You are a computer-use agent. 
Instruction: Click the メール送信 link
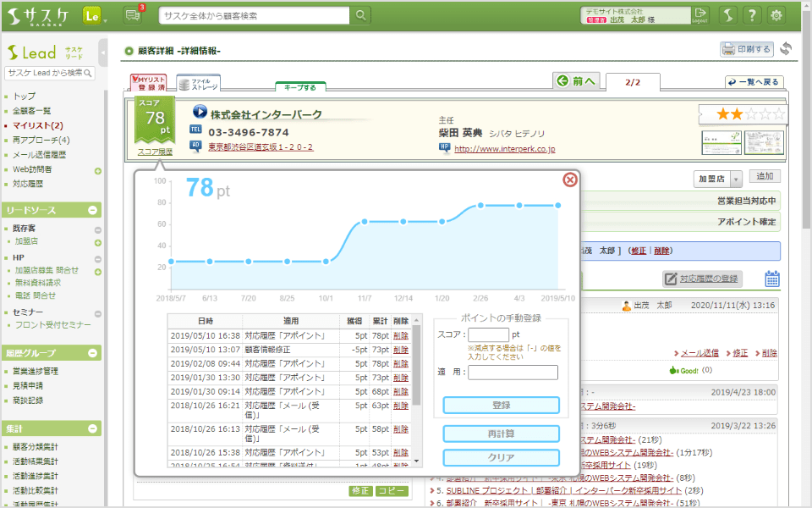[x=700, y=353]
